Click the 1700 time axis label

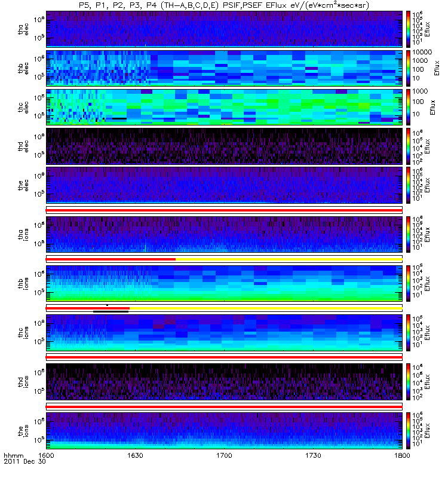(x=224, y=455)
